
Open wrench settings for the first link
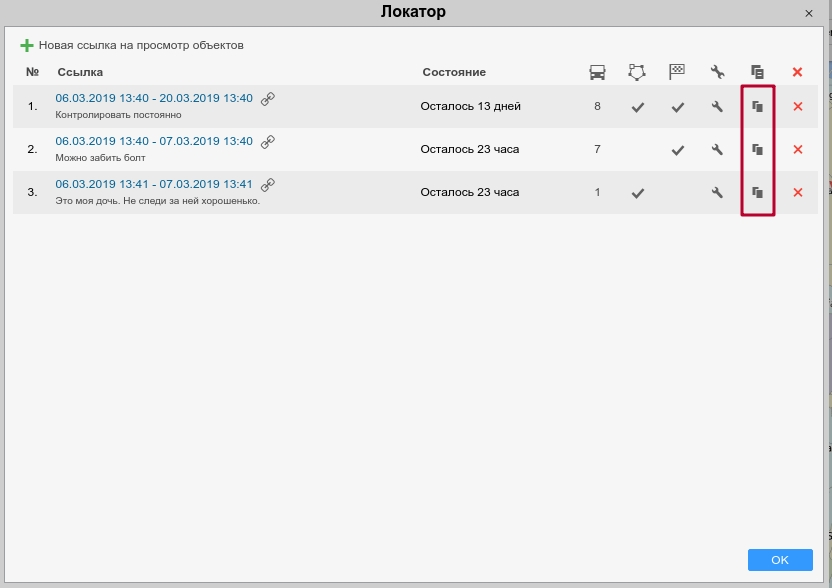tap(717, 106)
